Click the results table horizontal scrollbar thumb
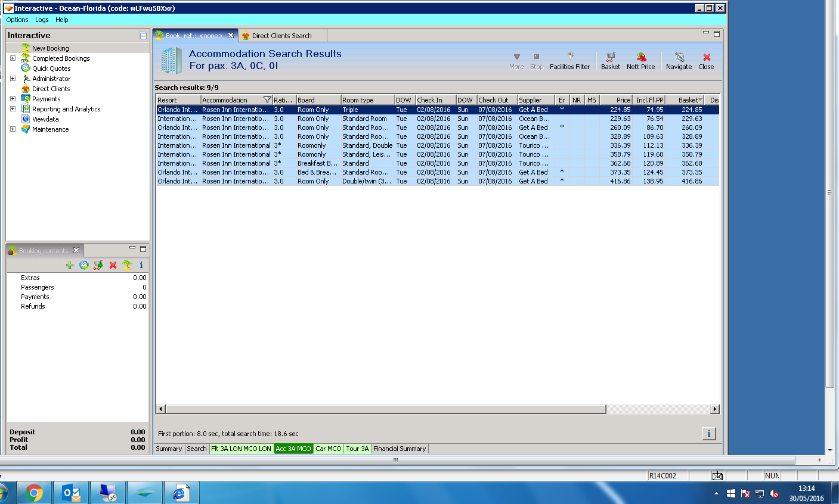 (385, 409)
